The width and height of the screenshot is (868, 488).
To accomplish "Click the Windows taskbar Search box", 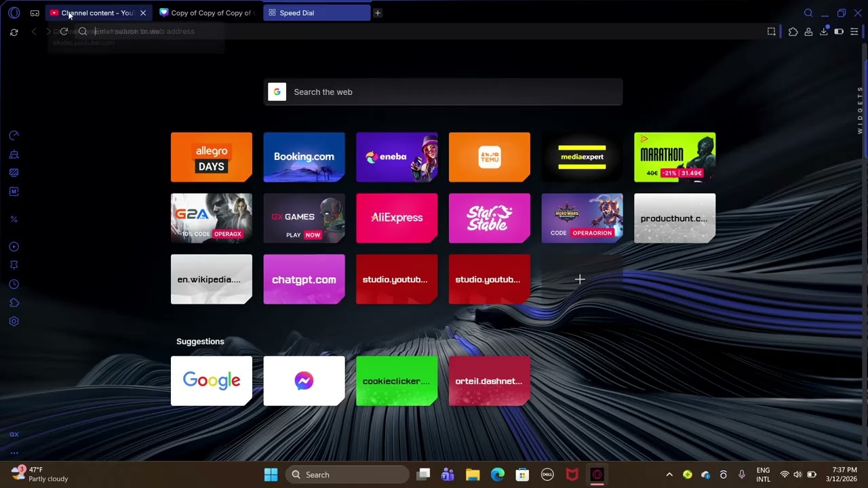I will pos(347,474).
